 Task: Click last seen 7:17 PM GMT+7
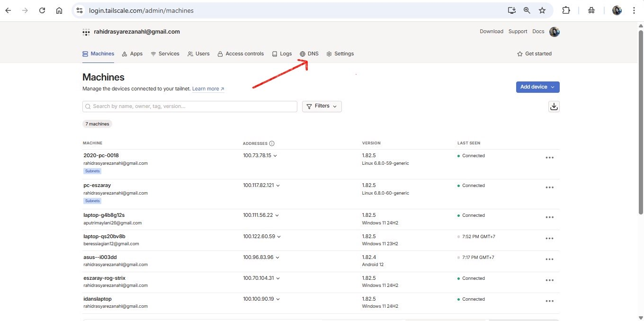click(x=479, y=258)
